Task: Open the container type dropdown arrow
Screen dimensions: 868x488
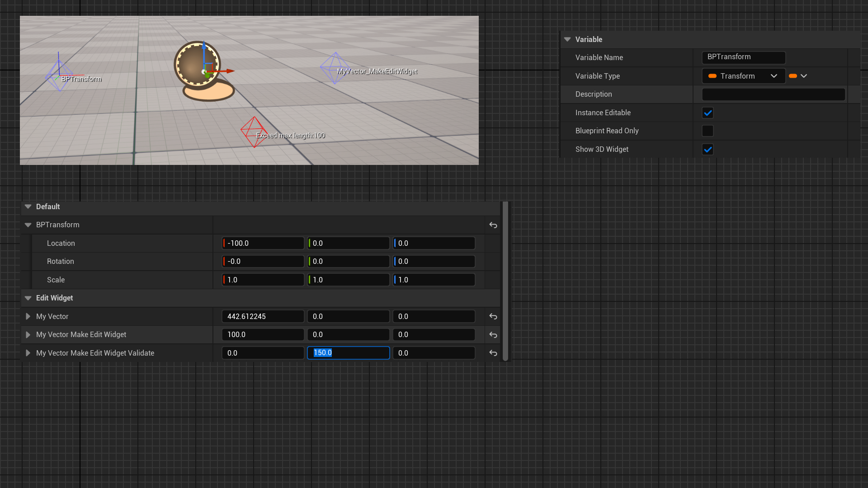Action: pyautogui.click(x=803, y=76)
